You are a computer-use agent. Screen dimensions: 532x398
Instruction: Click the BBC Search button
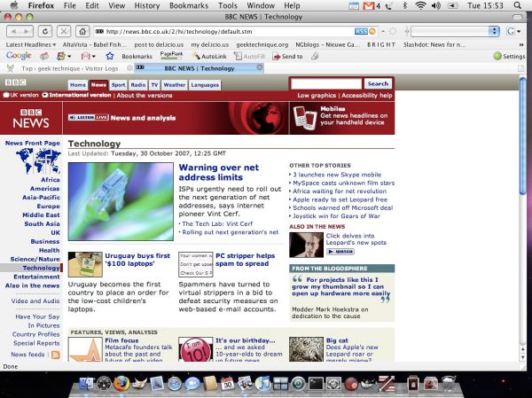[x=378, y=83]
